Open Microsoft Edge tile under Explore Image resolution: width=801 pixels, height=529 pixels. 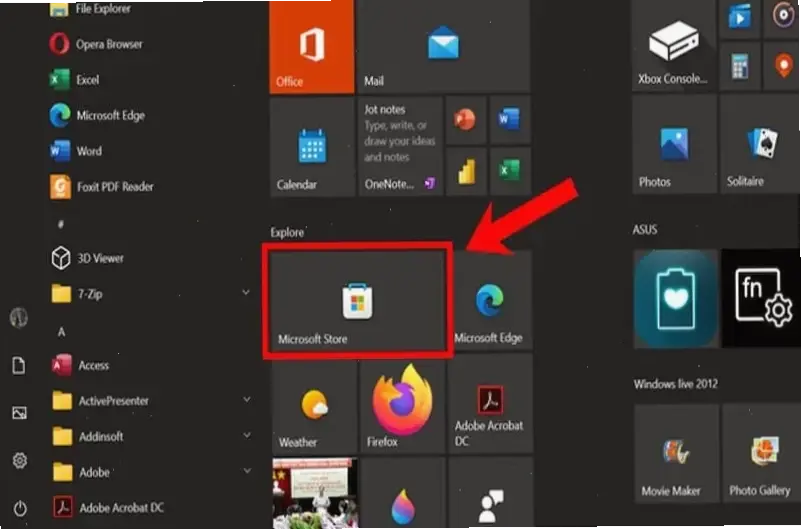tap(491, 301)
